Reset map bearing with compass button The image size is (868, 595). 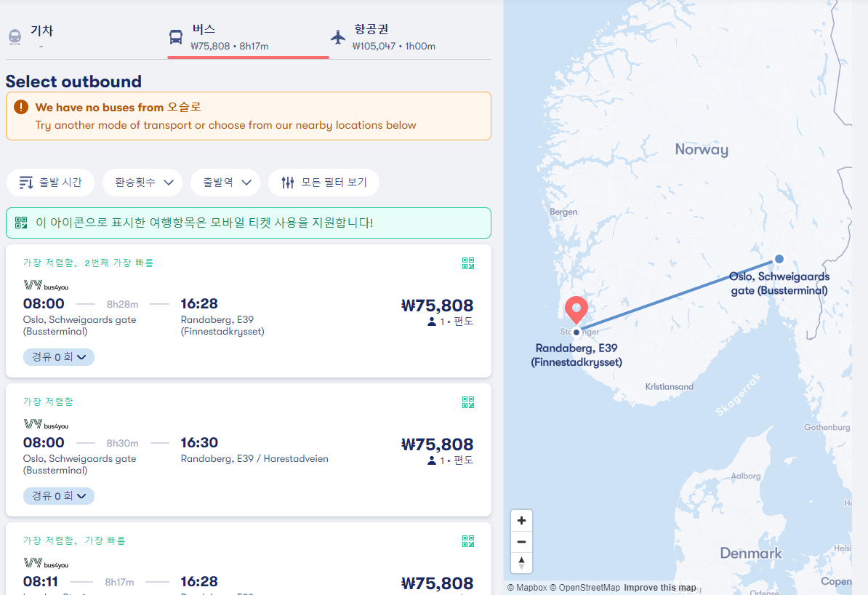[x=521, y=563]
